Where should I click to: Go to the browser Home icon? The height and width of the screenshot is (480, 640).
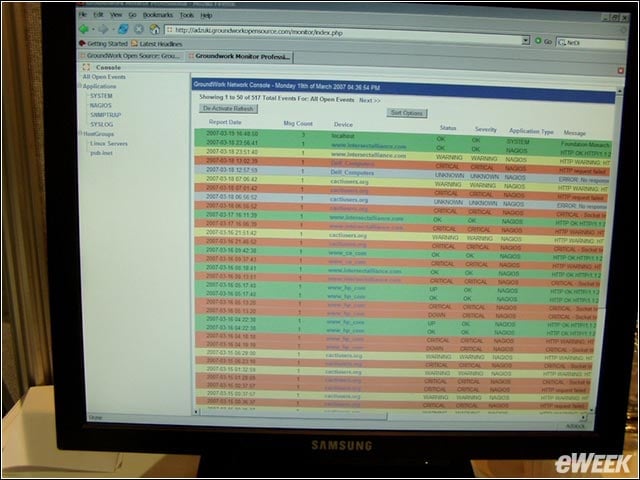point(155,29)
